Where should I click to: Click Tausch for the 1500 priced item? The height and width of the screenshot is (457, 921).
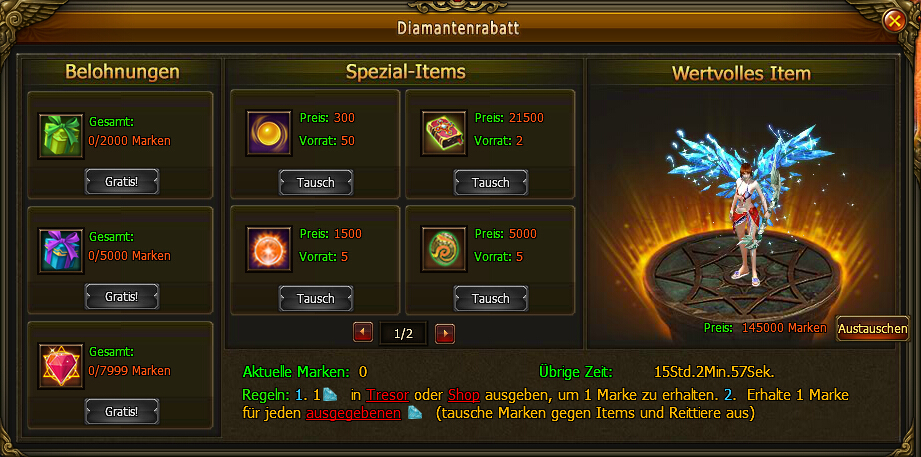pyautogui.click(x=315, y=298)
